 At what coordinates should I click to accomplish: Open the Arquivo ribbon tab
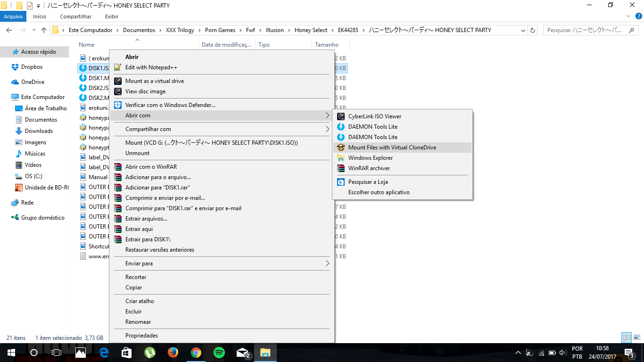[13, 16]
